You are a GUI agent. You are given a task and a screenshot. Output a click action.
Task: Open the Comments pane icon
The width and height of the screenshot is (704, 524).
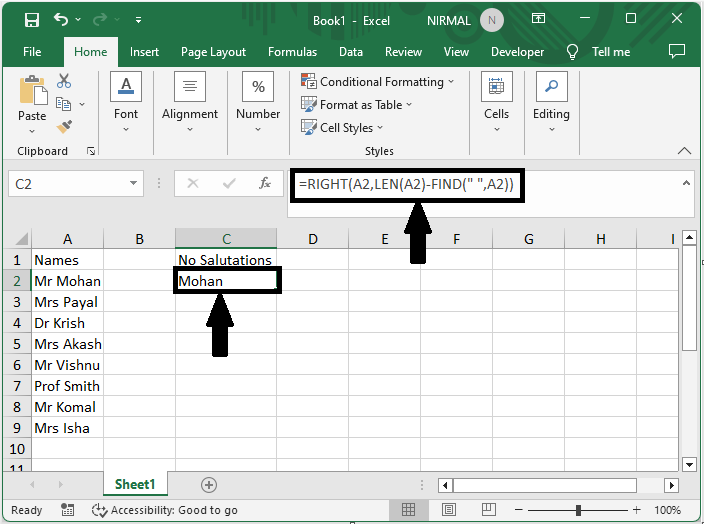(677, 51)
